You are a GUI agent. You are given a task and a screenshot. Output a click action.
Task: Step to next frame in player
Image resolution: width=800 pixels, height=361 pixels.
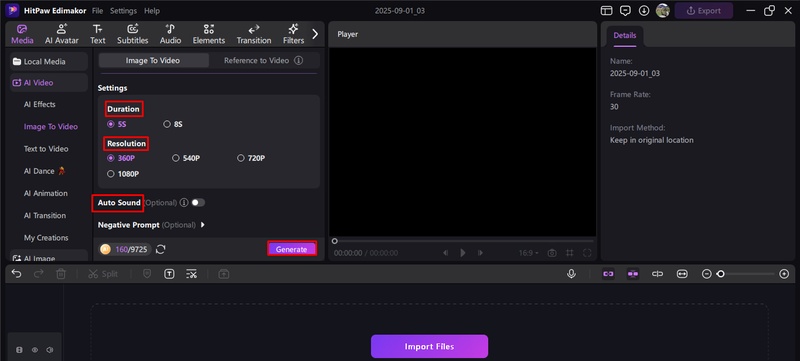point(480,253)
